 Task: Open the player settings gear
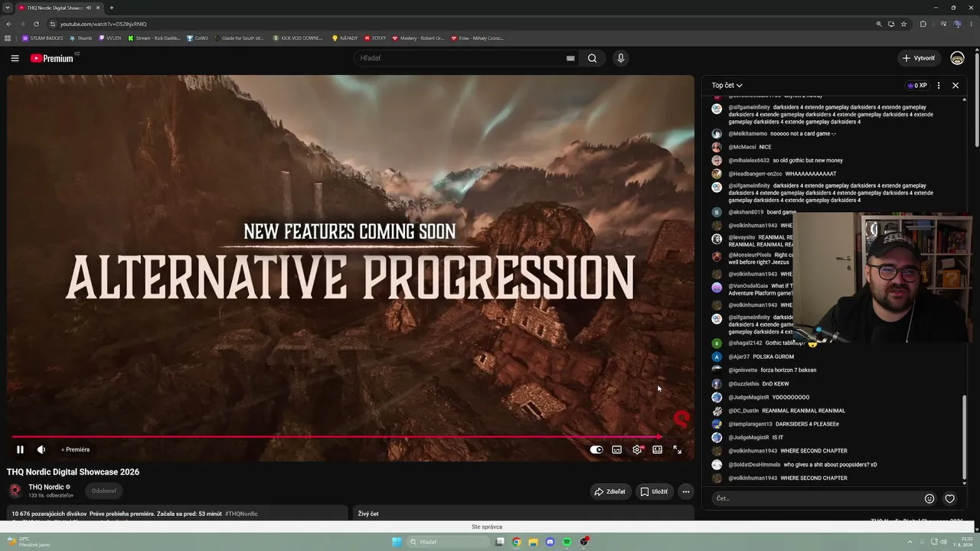pos(637,450)
